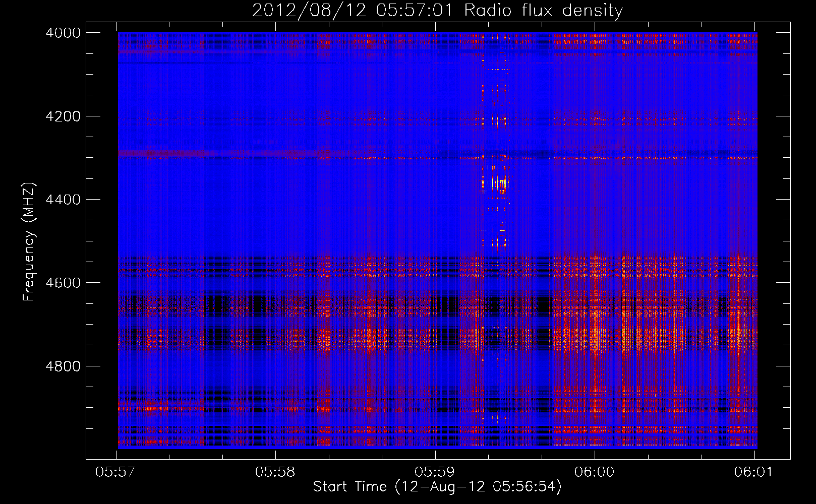Screen dimensions: 816x504
Task: Click the 05:59 time axis label
Action: [435, 472]
